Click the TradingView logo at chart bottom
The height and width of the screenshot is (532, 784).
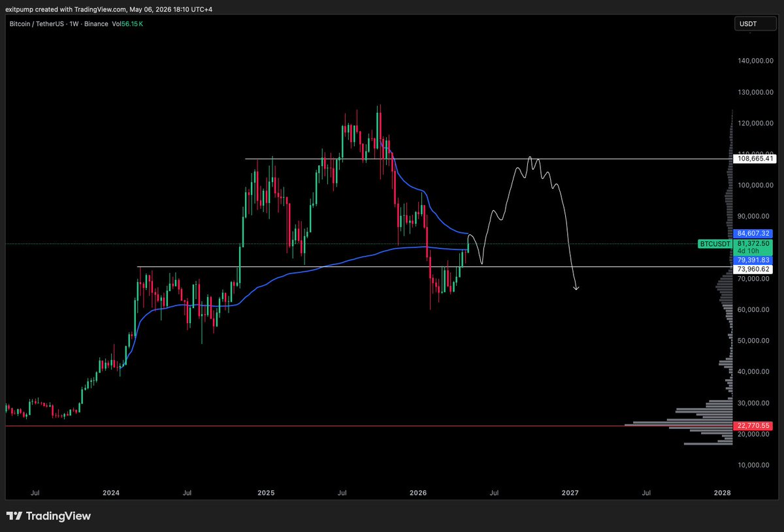click(49, 516)
